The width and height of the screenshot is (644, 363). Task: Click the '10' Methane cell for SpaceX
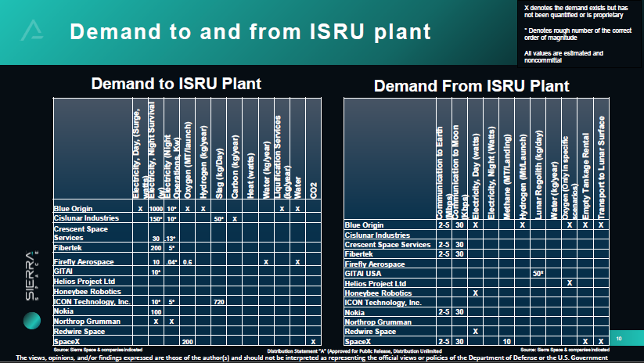click(x=507, y=342)
